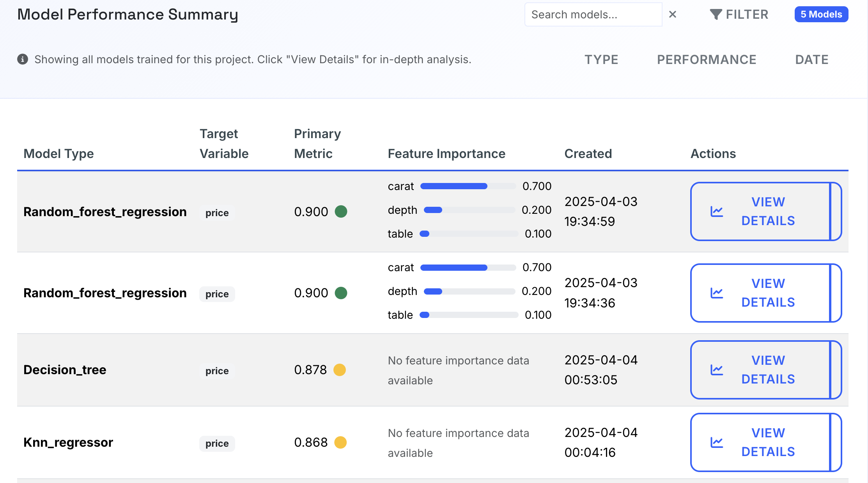Screen dimensions: 868x483
Task: Click the chart icon on the Decision_tree row
Action: pyautogui.click(x=717, y=369)
